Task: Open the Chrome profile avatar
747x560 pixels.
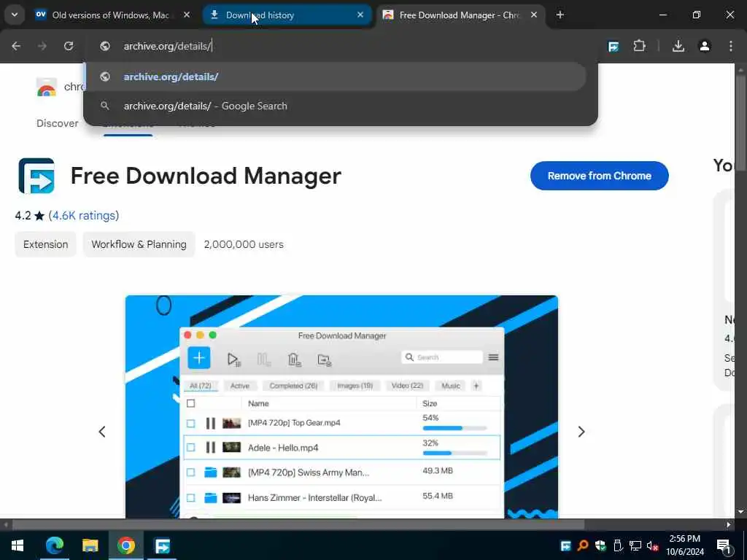Action: click(x=705, y=46)
